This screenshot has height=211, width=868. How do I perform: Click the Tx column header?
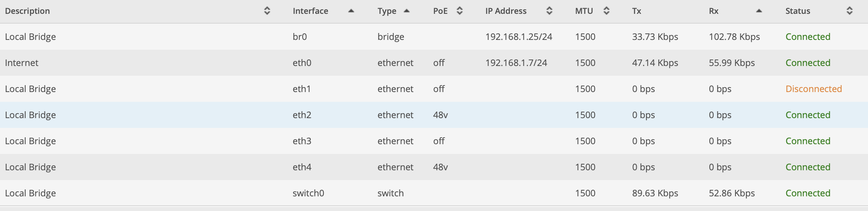coord(637,11)
